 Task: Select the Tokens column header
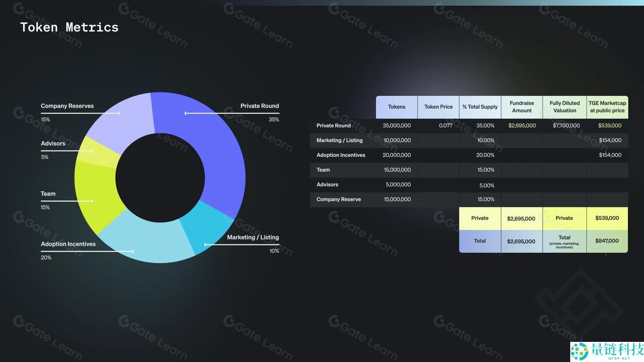click(396, 107)
